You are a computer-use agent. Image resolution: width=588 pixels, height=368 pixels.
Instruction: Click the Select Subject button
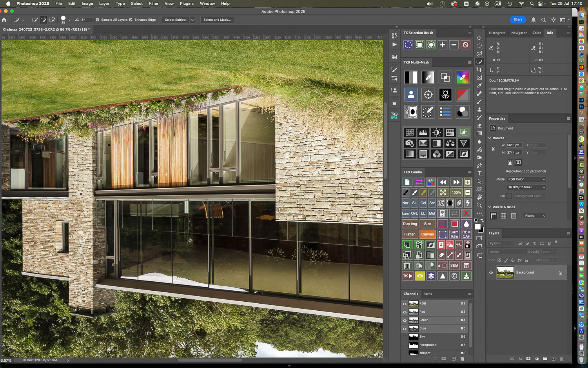176,20
